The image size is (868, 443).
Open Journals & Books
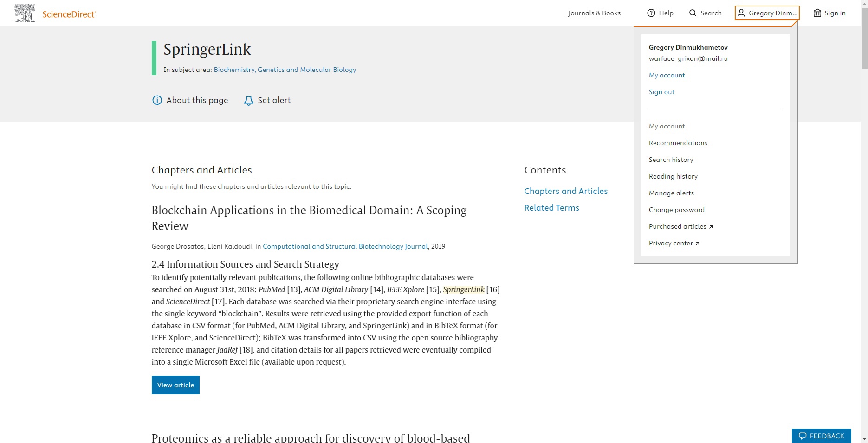pyautogui.click(x=594, y=13)
